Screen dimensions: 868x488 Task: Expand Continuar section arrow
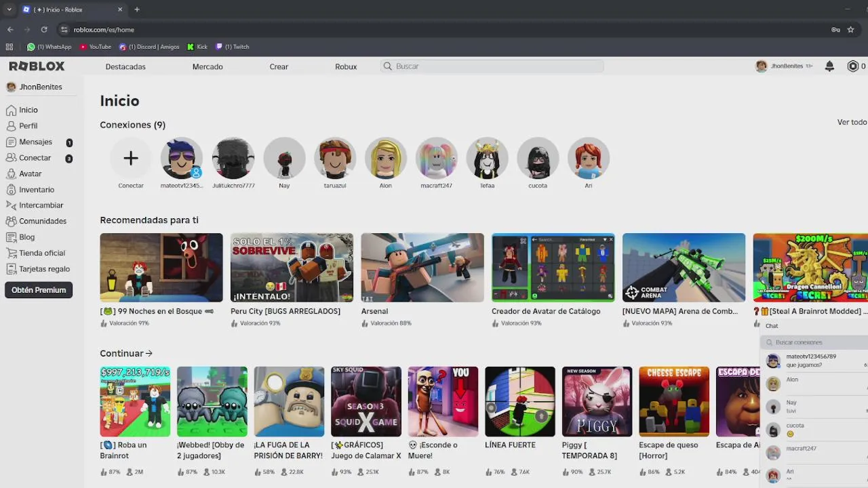click(x=149, y=353)
